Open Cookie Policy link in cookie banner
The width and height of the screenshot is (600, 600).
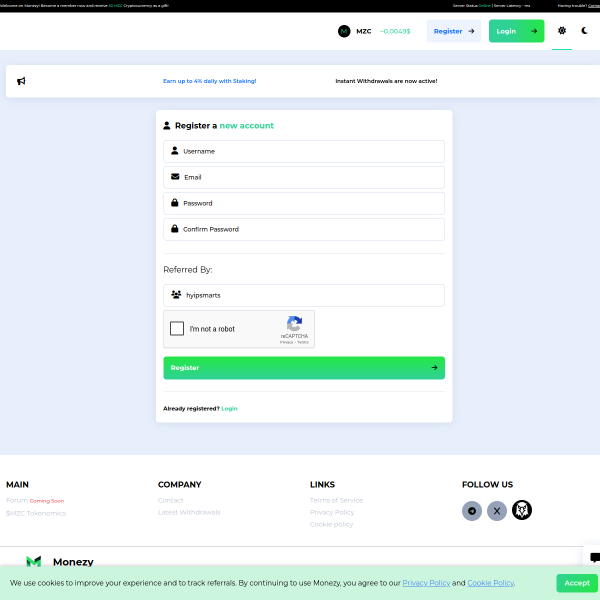(490, 583)
